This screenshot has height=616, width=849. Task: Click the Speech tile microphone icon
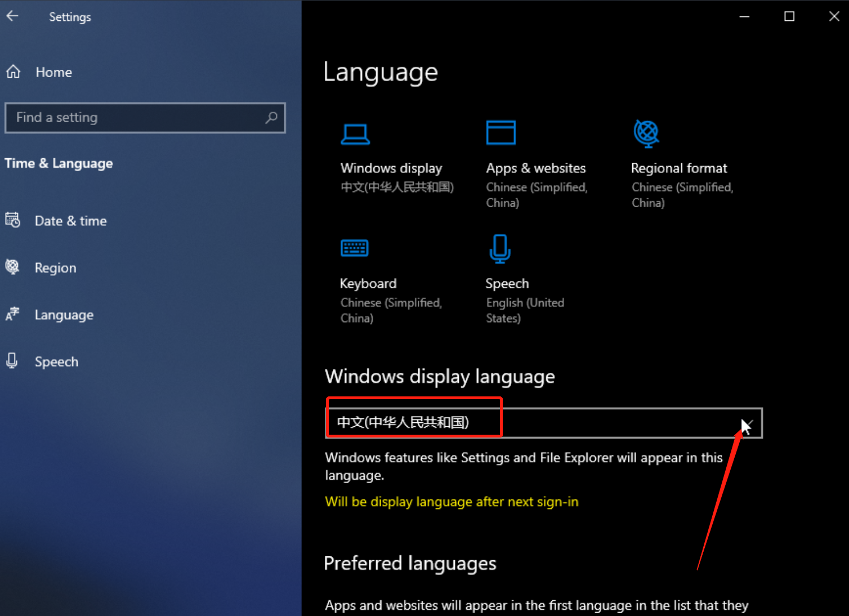pos(500,249)
